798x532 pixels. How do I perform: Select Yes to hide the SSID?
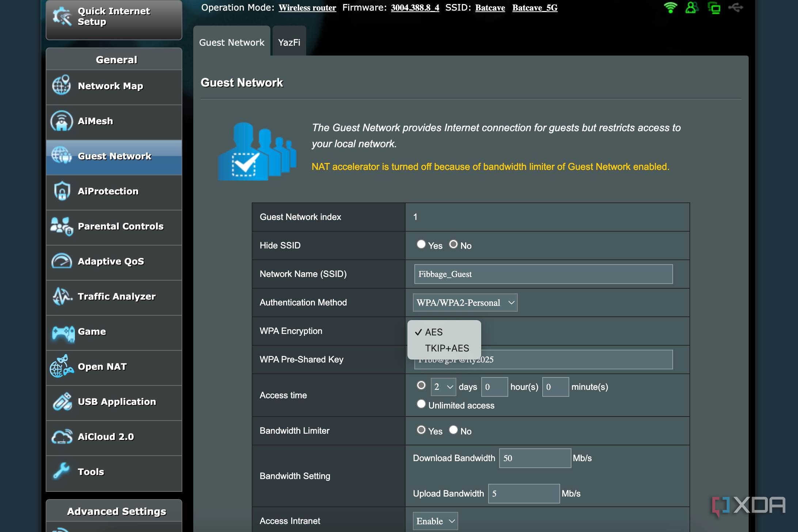[x=422, y=244]
